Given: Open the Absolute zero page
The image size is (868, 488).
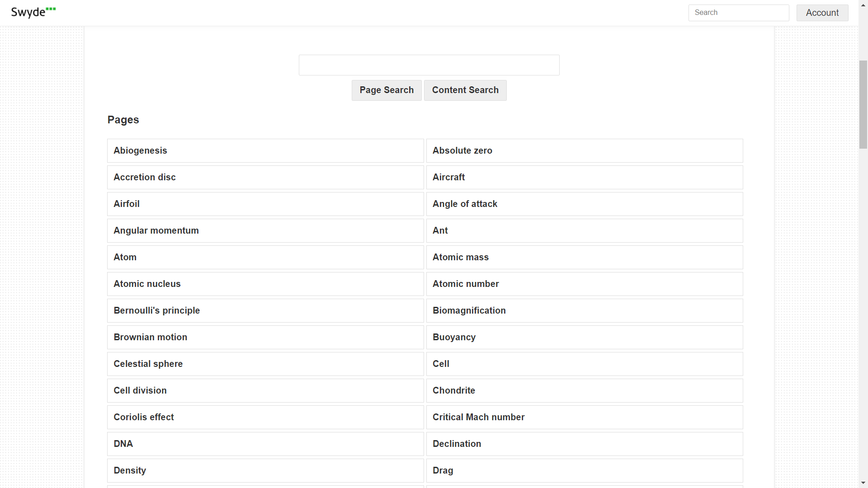Looking at the screenshot, I should [462, 150].
